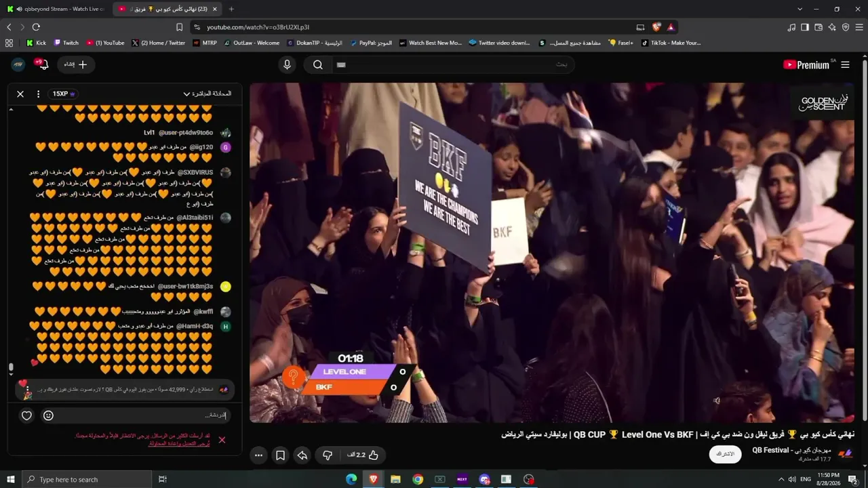
Task: Focus the YouTube search box
Action: 452,64
